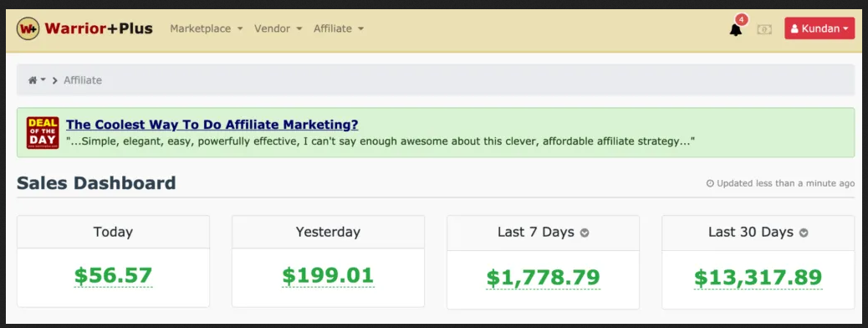Click the Warrior+Plus brand name text

click(99, 28)
